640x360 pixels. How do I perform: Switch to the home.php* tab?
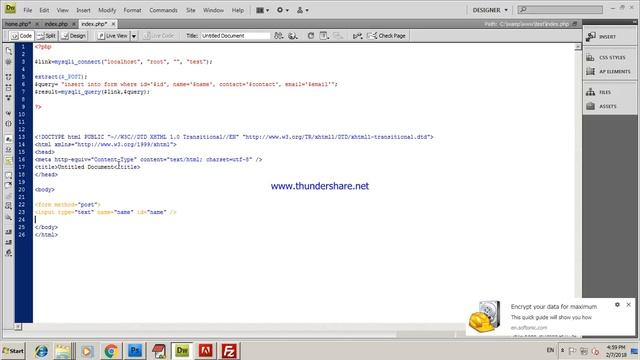click(x=18, y=24)
